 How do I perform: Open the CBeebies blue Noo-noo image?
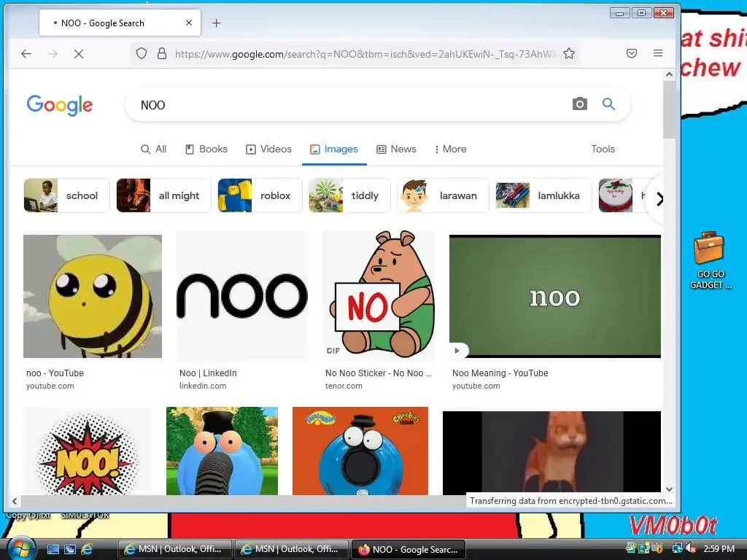360,451
